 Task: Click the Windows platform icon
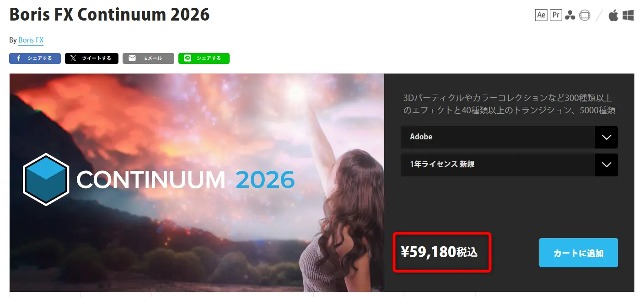click(x=628, y=16)
